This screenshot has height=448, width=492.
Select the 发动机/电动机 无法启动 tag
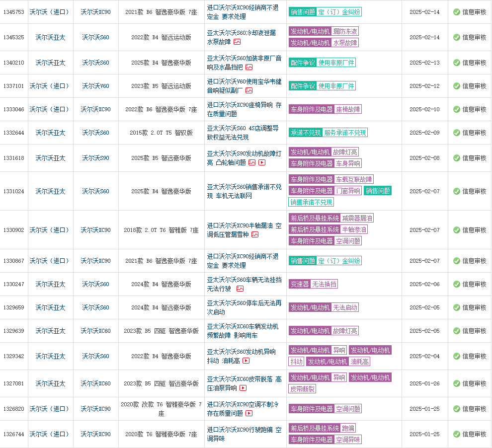tap(324, 307)
